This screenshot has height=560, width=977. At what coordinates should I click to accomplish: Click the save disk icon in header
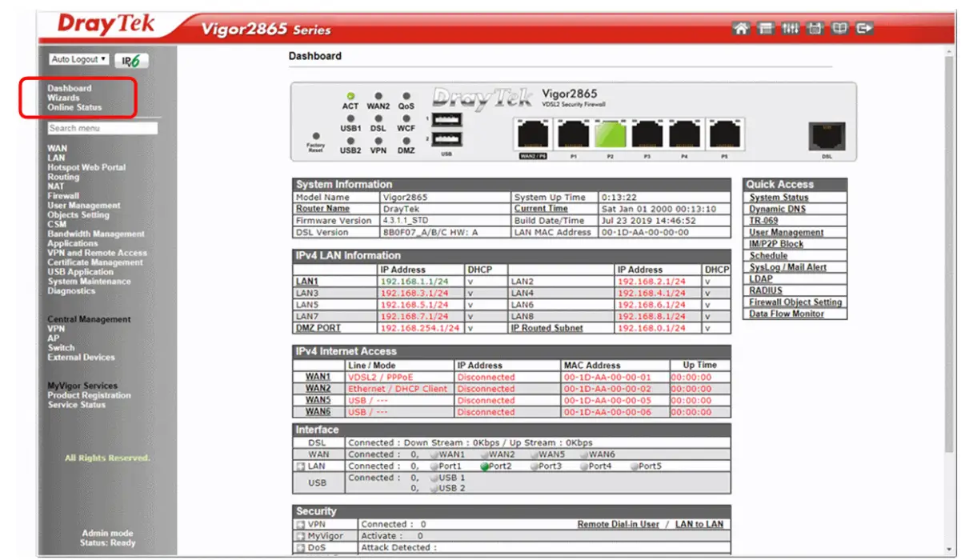click(x=815, y=29)
